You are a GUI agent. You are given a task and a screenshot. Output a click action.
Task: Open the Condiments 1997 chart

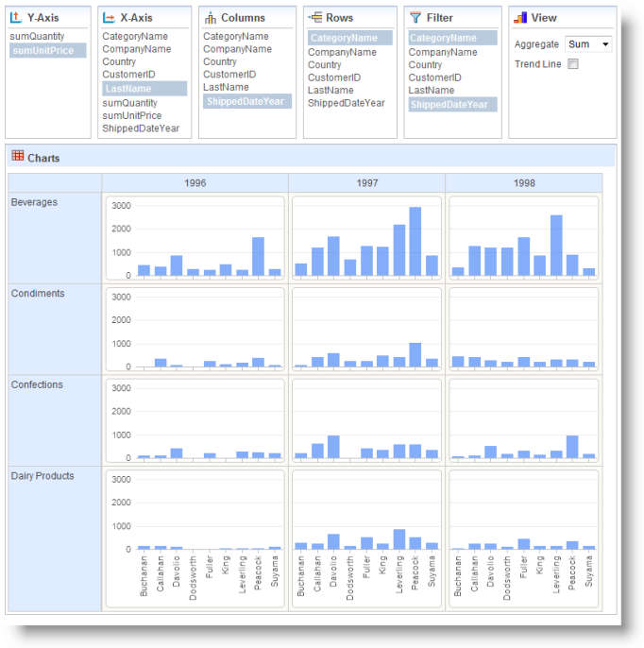[366, 330]
